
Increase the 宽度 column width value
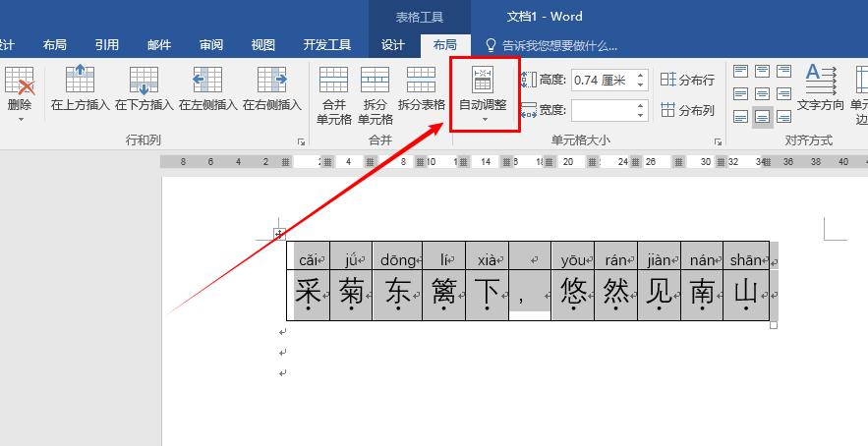[x=641, y=106]
